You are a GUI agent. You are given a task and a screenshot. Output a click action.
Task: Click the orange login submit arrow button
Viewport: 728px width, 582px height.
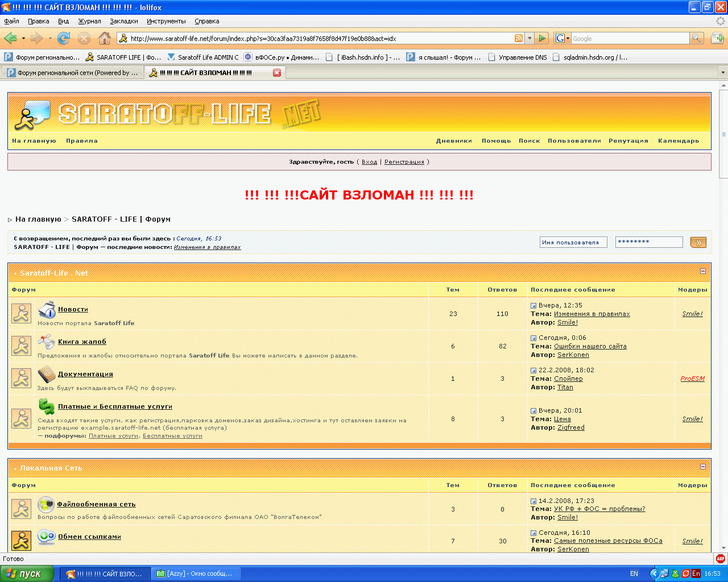click(x=698, y=243)
